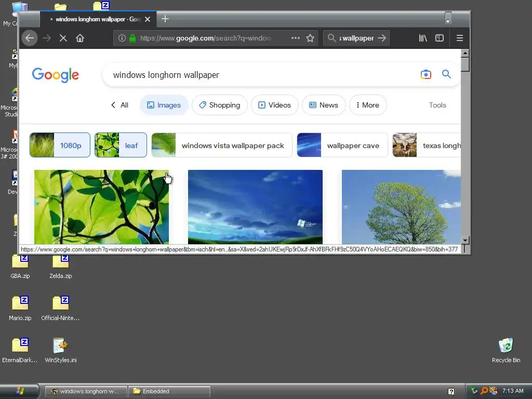The height and width of the screenshot is (399, 532).
Task: Open the Recycle Bin
Action: 506,350
